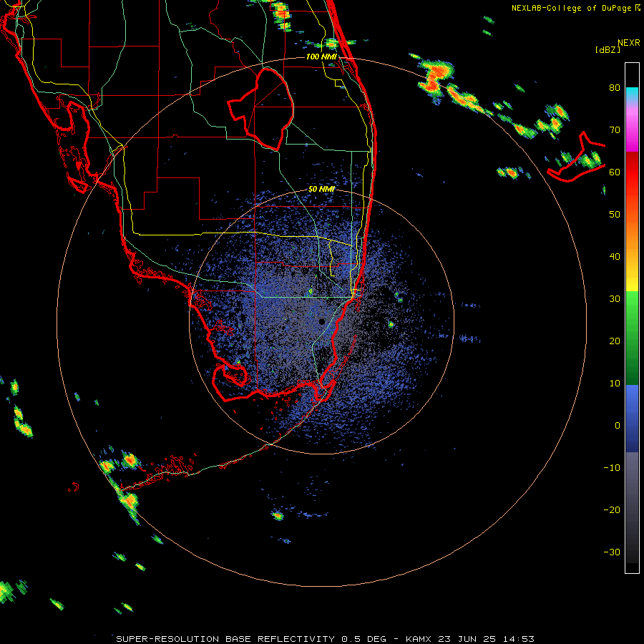Click the "60" value on dBZ scale
The image size is (644, 644).
[x=615, y=172]
